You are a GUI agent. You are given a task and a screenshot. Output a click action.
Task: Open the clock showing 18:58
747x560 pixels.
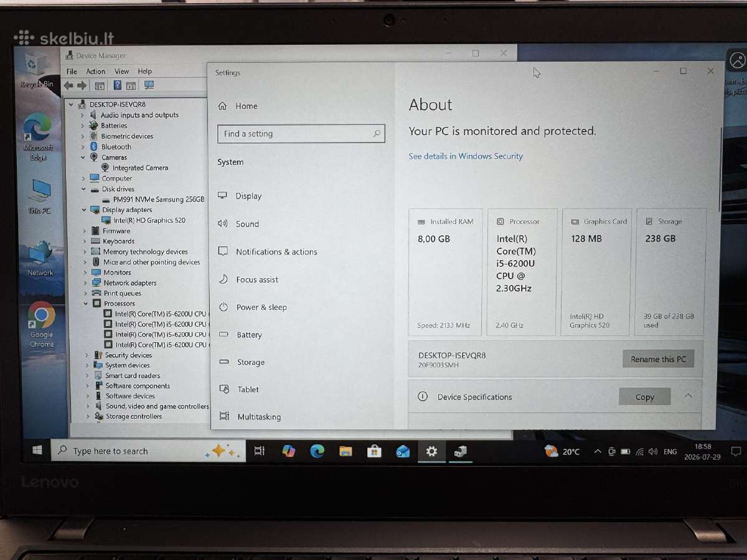click(703, 451)
